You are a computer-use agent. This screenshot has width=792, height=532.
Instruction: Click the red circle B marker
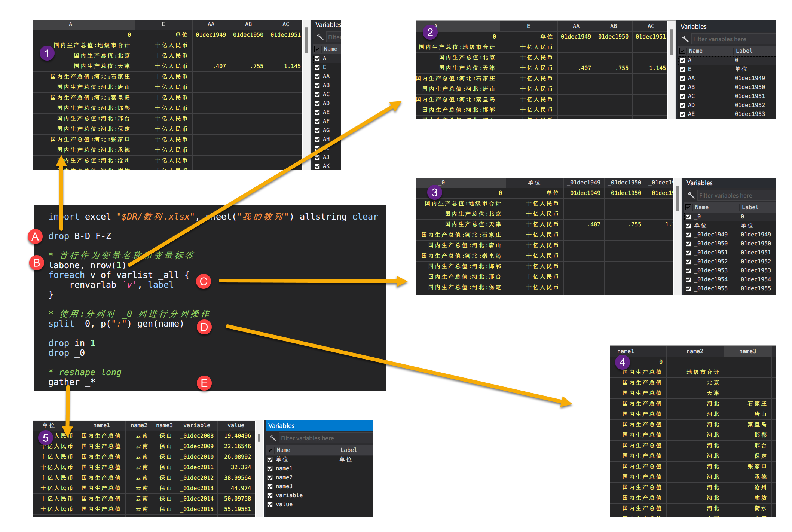pos(36,263)
